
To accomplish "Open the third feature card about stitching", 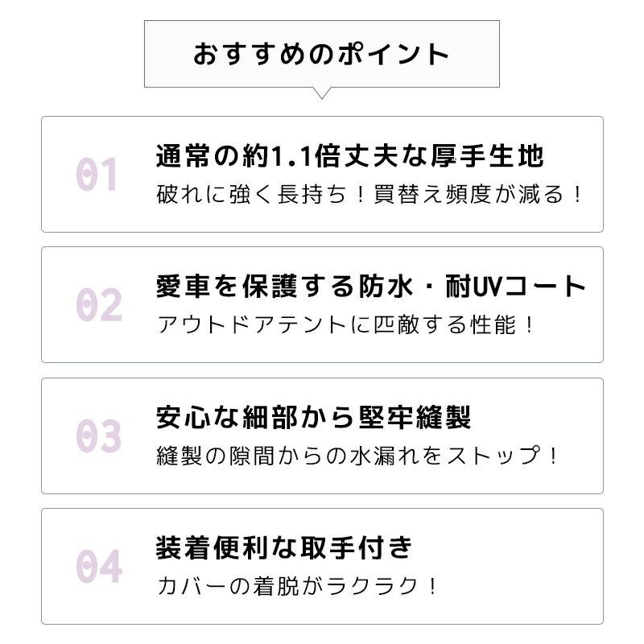I will pyautogui.click(x=322, y=436).
